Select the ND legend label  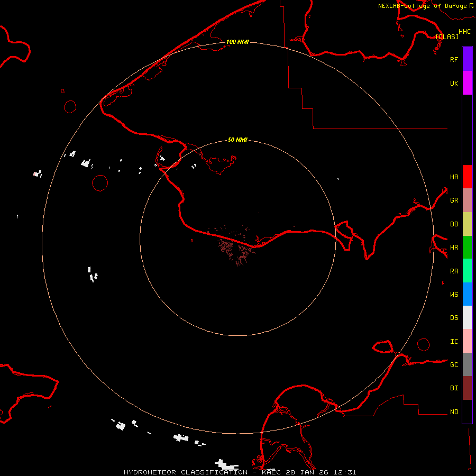coord(454,411)
